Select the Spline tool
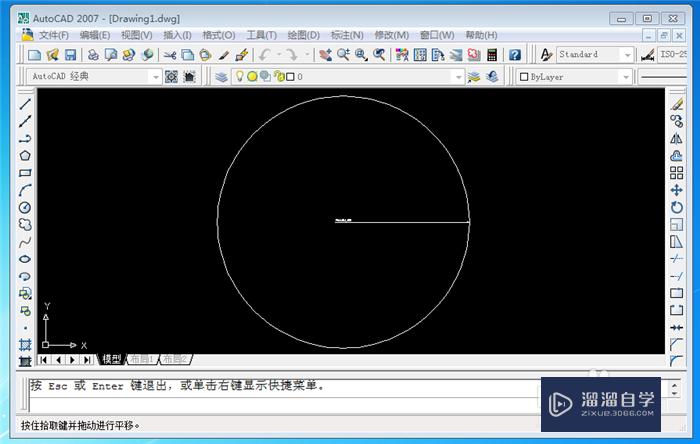This screenshot has height=444, width=700. click(x=25, y=242)
